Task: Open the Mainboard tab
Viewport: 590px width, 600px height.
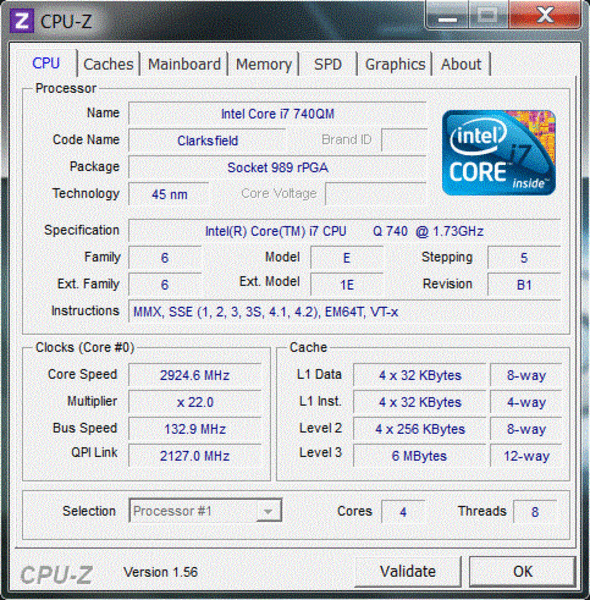Action: pos(184,64)
